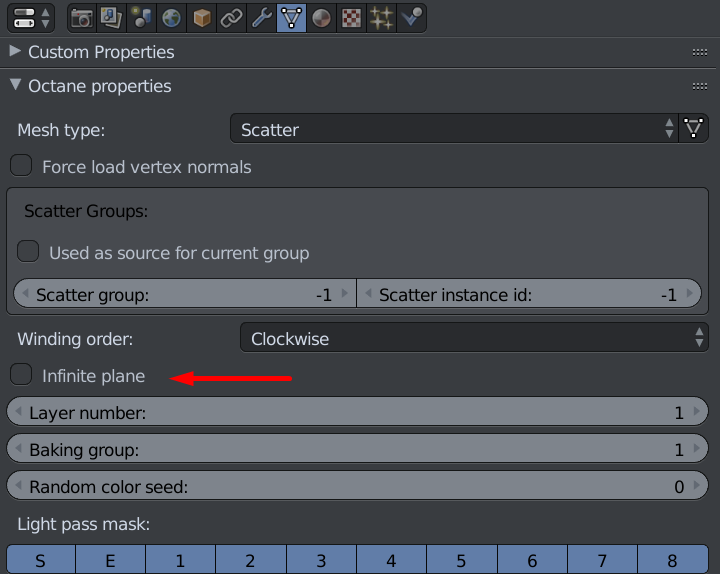Select the Object properties cube tab

(x=202, y=17)
